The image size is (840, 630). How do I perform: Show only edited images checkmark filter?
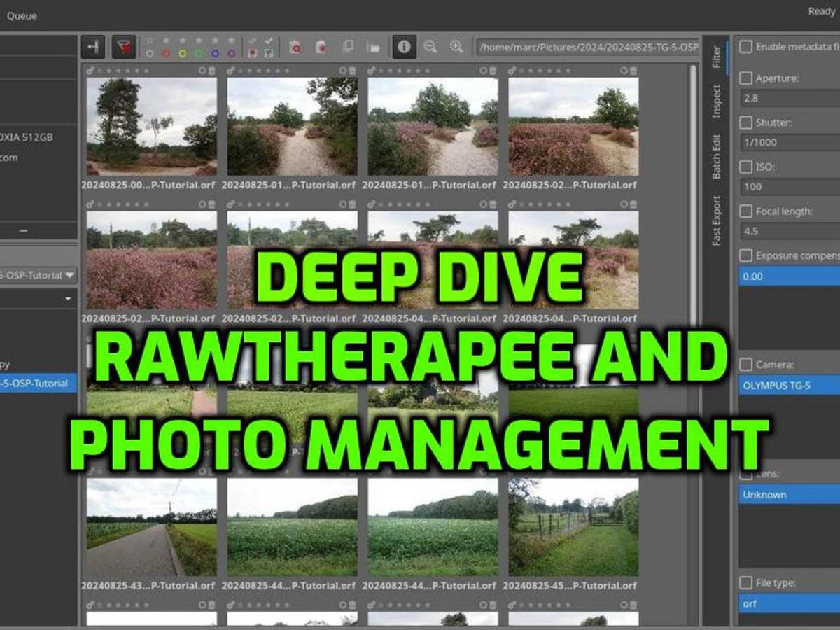269,41
